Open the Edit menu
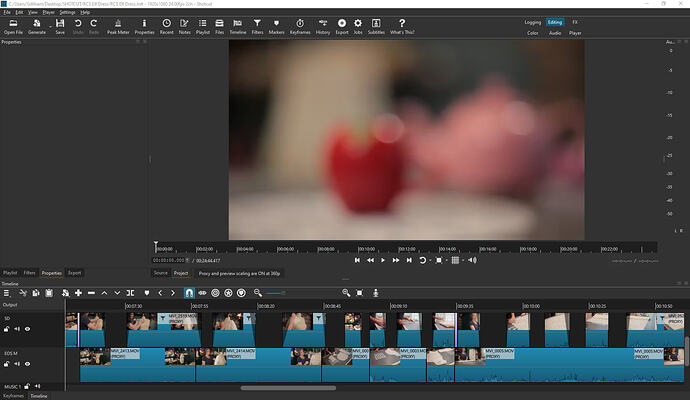 (19, 12)
